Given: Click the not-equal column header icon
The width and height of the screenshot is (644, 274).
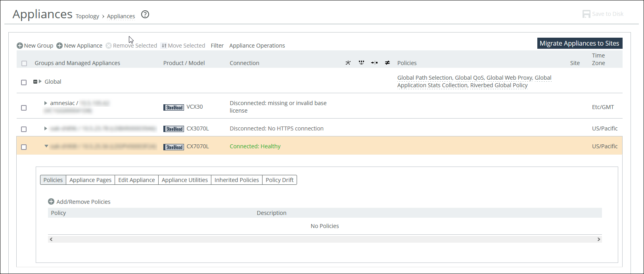Looking at the screenshot, I should pyautogui.click(x=387, y=63).
